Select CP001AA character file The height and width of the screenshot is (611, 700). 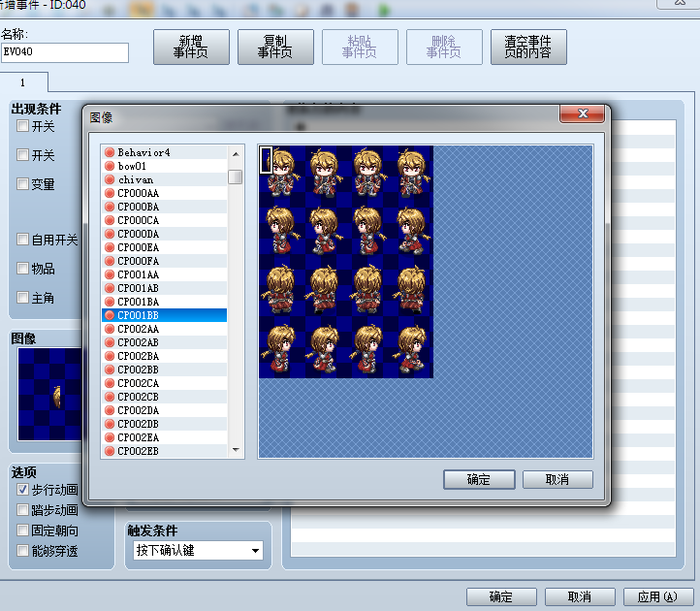(164, 274)
